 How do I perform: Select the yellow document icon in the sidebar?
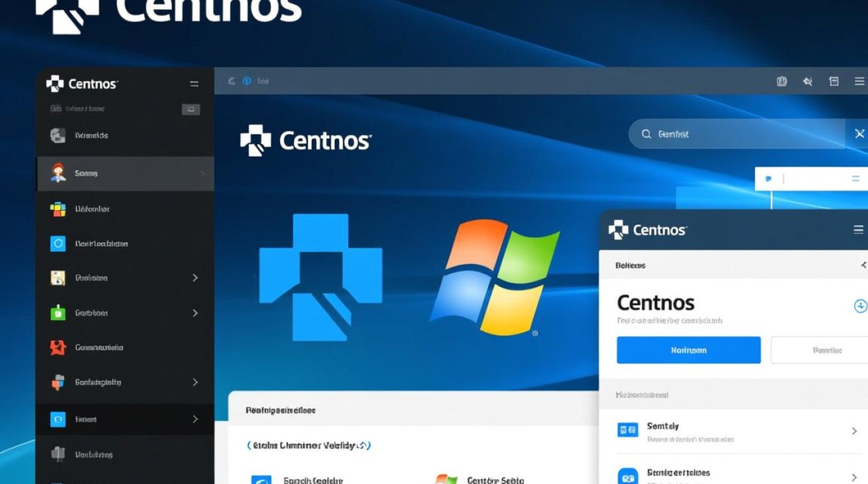58,278
